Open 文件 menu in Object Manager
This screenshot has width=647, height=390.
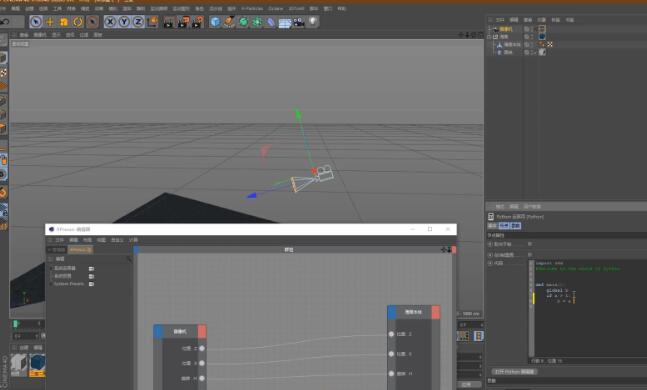click(500, 20)
